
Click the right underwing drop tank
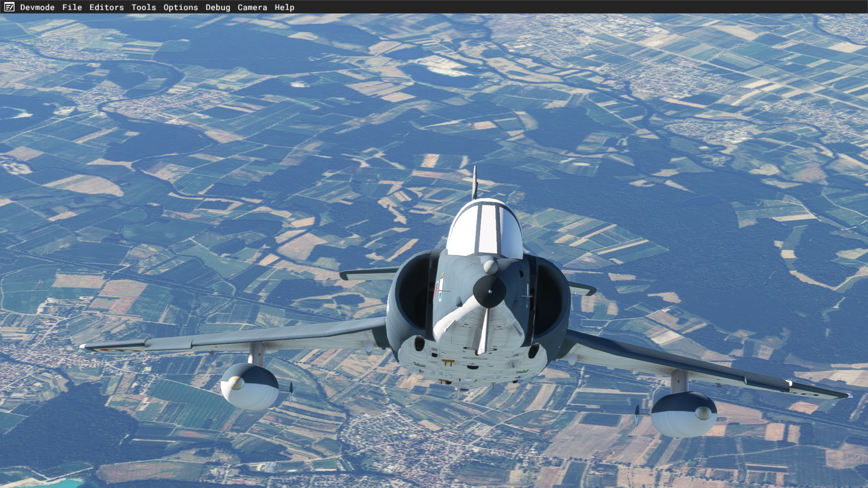tap(683, 413)
